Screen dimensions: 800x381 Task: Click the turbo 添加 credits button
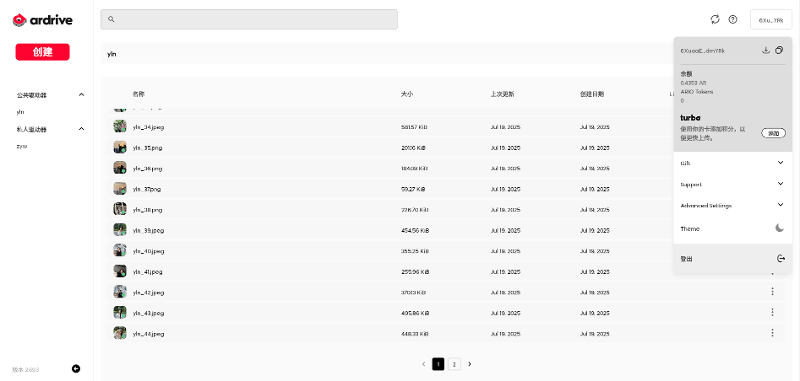pos(773,133)
